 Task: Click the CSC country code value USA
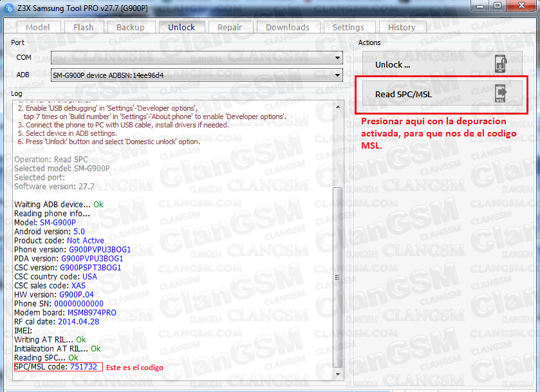tap(89, 277)
